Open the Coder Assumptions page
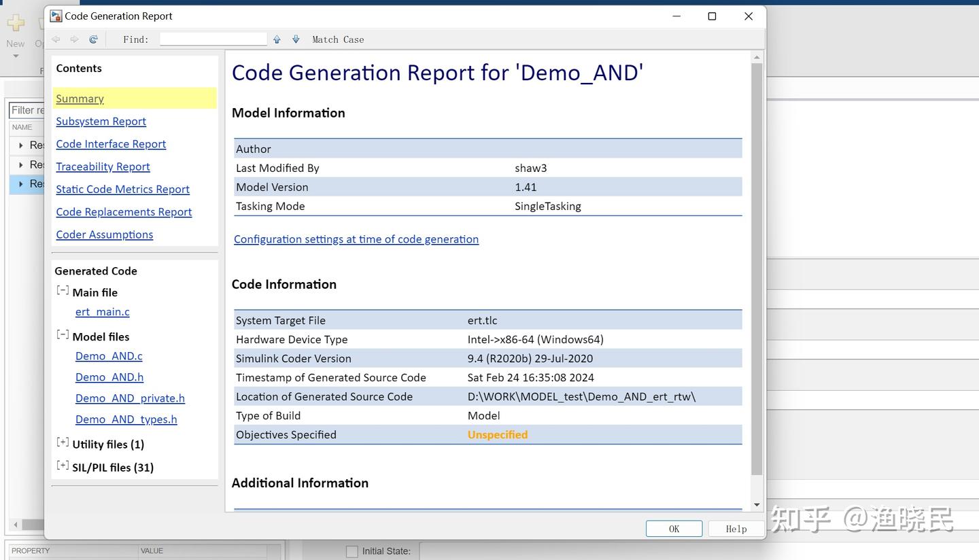Image resolution: width=979 pixels, height=560 pixels. point(104,234)
